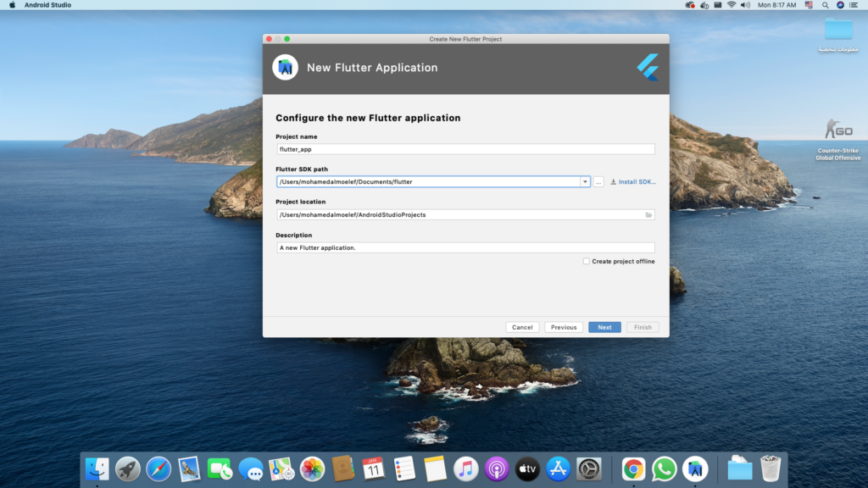Enable Create project offline checkbox
The width and height of the screenshot is (868, 488).
[587, 261]
